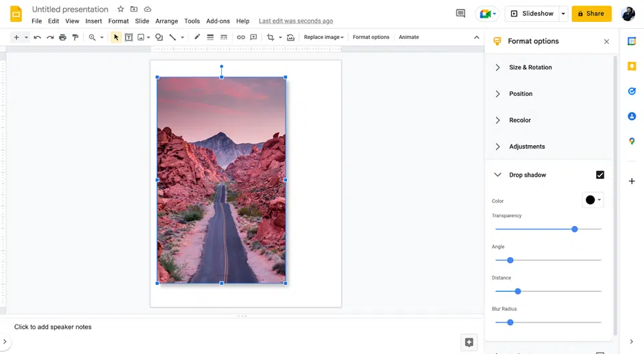This screenshot has width=644, height=354.
Task: Open the Slideshow options dropdown arrow
Action: point(563,14)
